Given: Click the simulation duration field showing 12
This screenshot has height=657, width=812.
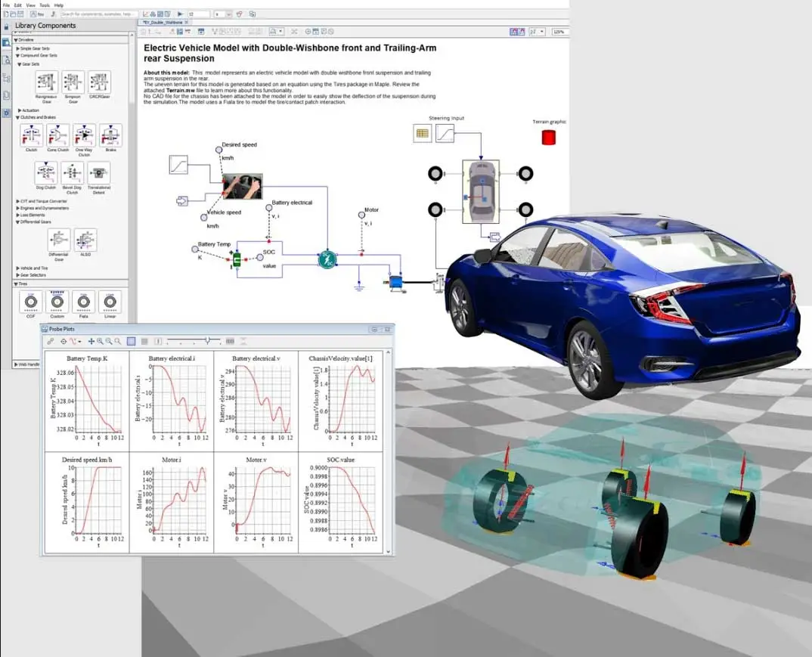Looking at the screenshot, I should (197, 14).
